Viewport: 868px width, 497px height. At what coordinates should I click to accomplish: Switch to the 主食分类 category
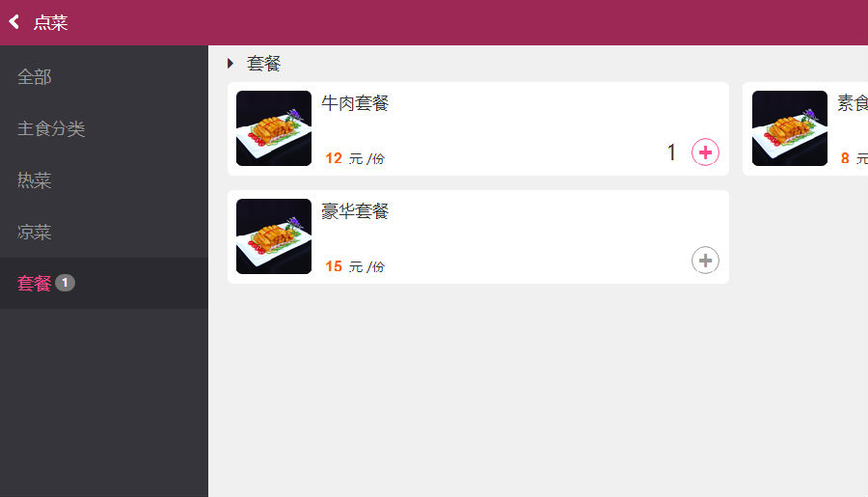pos(51,128)
